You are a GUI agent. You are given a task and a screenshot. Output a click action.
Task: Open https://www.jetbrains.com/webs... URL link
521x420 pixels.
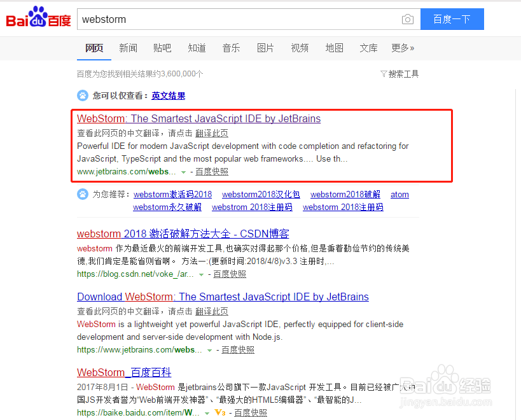tap(139, 350)
